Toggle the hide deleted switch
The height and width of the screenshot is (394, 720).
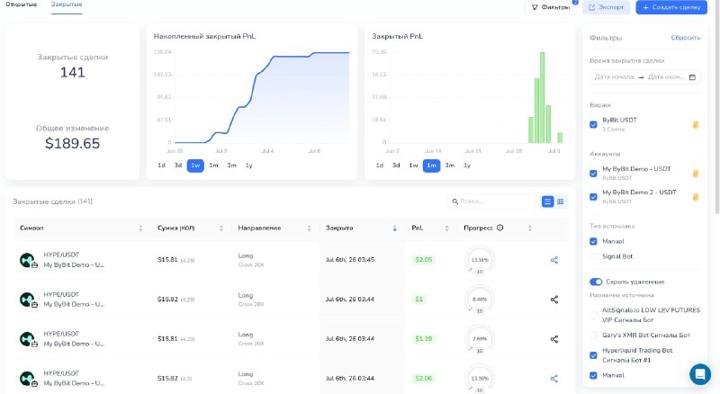pos(596,281)
